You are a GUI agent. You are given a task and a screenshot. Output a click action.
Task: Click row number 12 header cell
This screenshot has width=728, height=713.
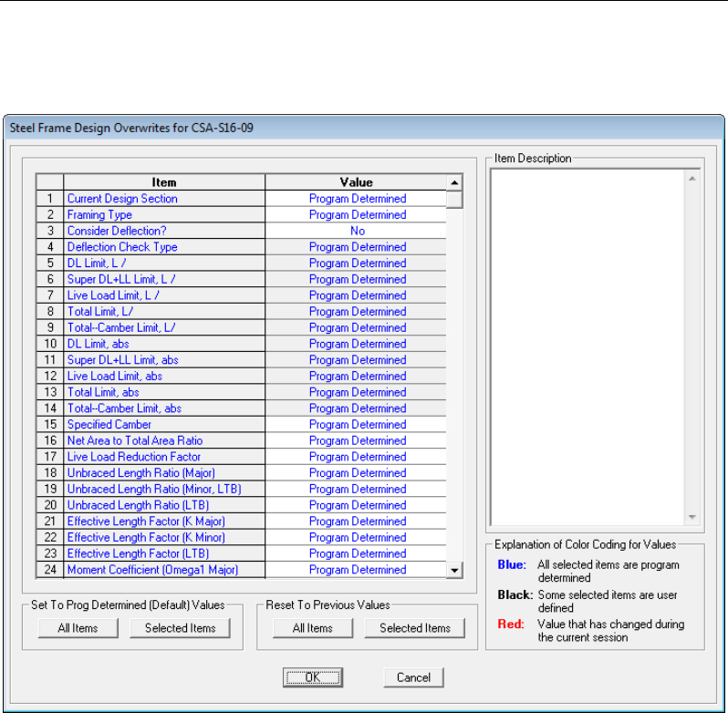tap(50, 377)
